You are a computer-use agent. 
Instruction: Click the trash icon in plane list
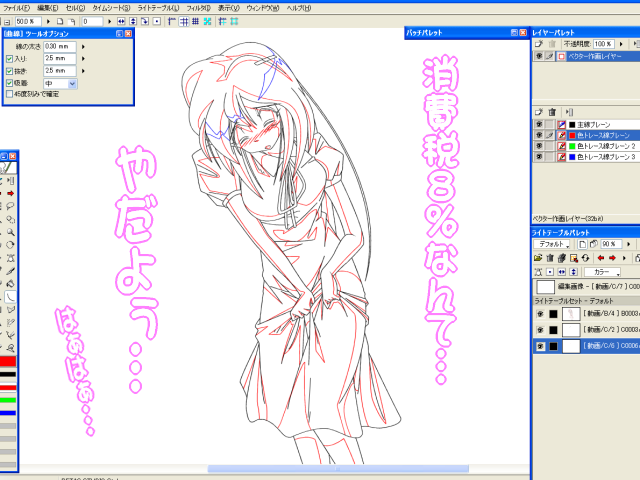coord(551,111)
